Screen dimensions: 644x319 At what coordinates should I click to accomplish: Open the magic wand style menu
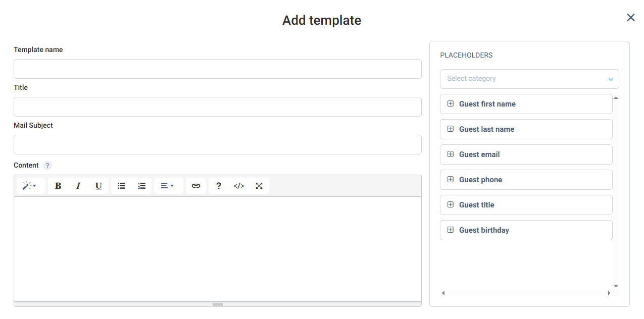pos(31,186)
